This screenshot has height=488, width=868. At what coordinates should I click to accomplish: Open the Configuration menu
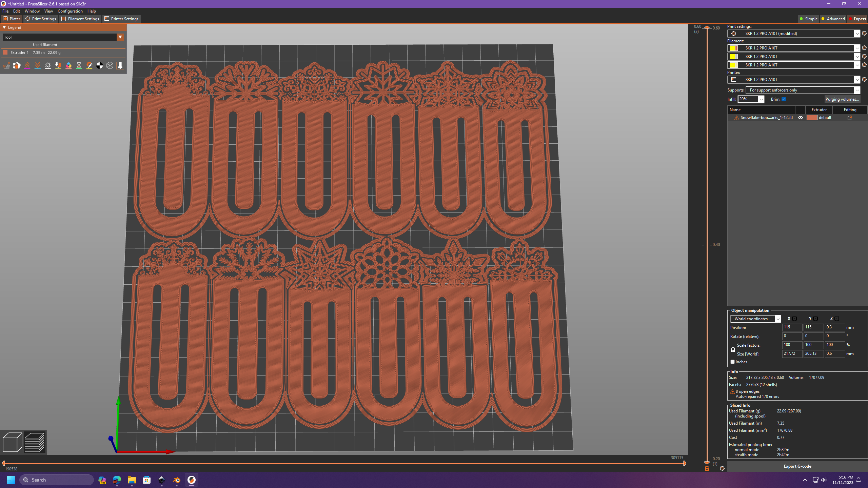coord(70,11)
